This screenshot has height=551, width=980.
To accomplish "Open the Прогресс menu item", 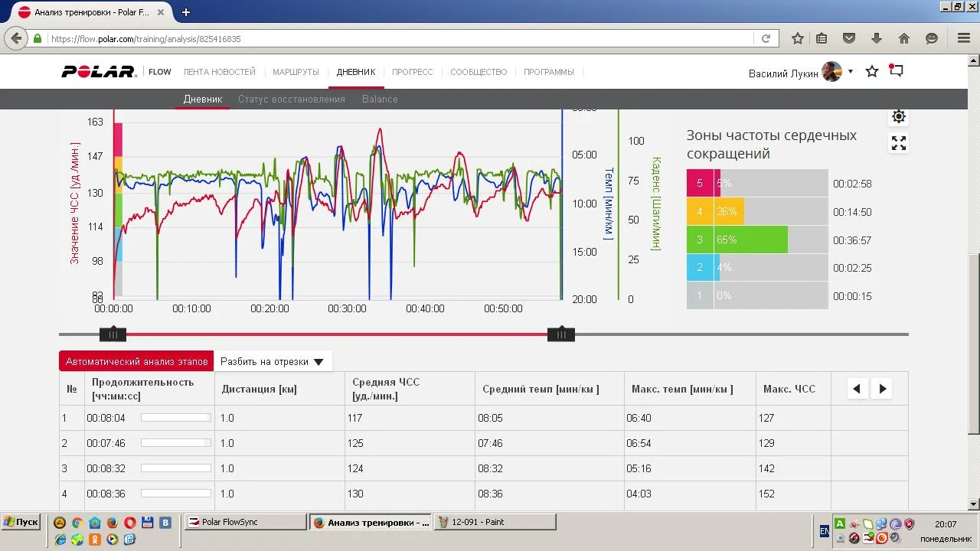I will pyautogui.click(x=412, y=72).
